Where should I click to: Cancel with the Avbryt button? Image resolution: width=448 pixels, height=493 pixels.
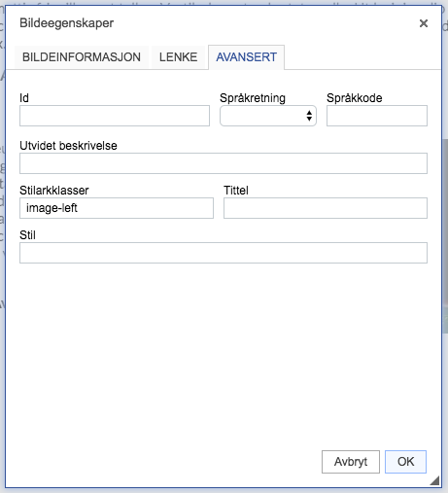click(x=351, y=462)
